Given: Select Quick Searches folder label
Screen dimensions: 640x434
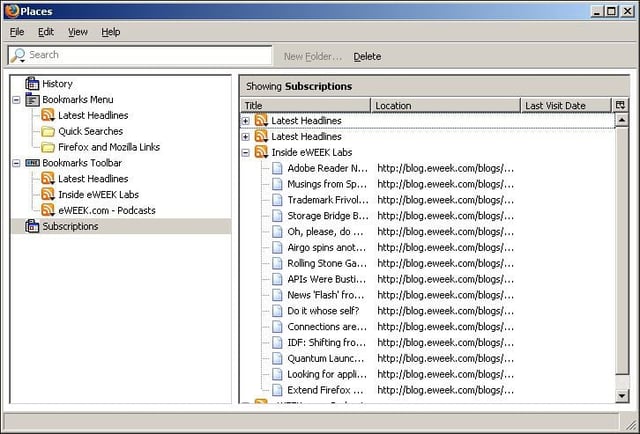Looking at the screenshot, I should tap(91, 131).
